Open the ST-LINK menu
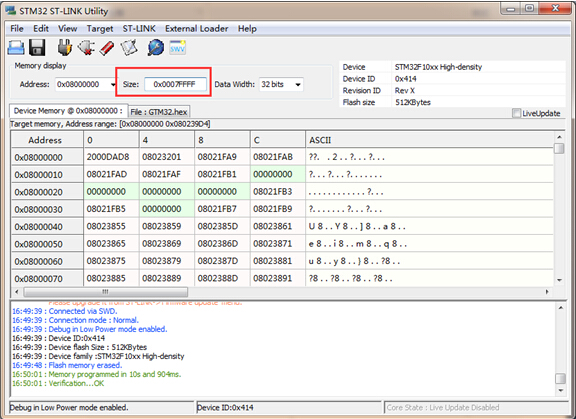 tap(139, 29)
